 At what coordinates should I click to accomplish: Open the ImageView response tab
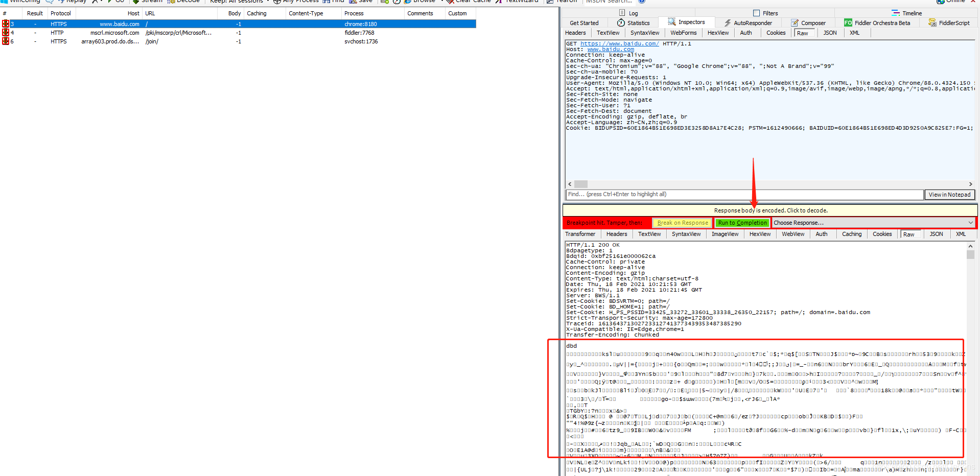(x=725, y=234)
